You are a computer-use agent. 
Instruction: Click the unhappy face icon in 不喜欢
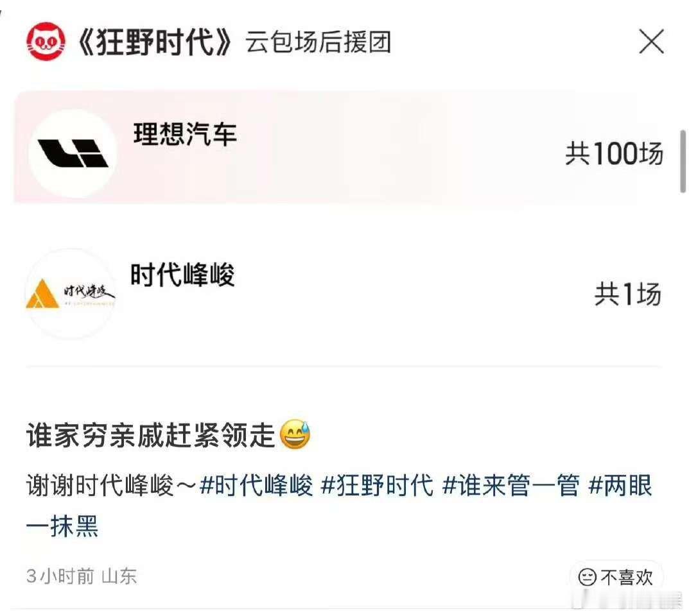pyautogui.click(x=587, y=577)
